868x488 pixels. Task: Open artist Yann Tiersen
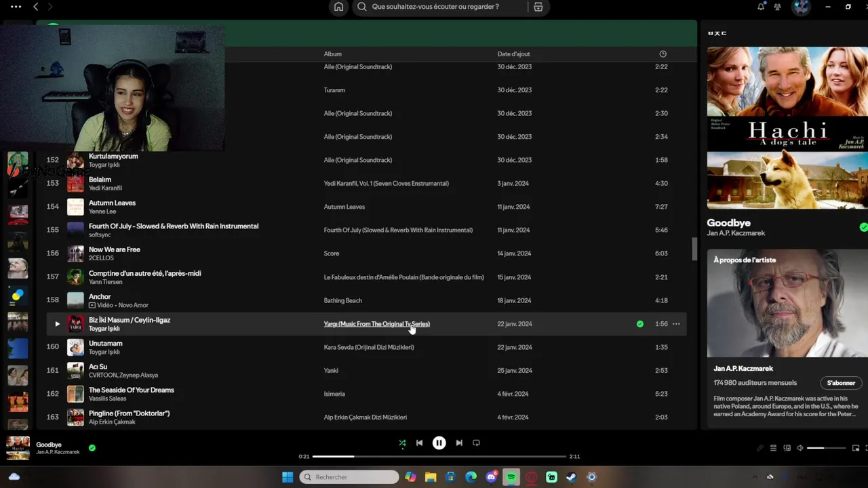click(105, 282)
